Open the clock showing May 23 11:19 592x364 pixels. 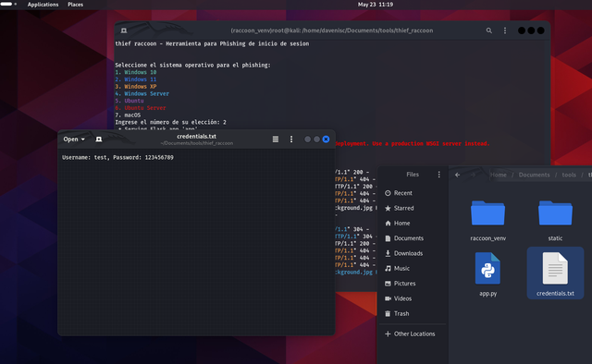(376, 5)
